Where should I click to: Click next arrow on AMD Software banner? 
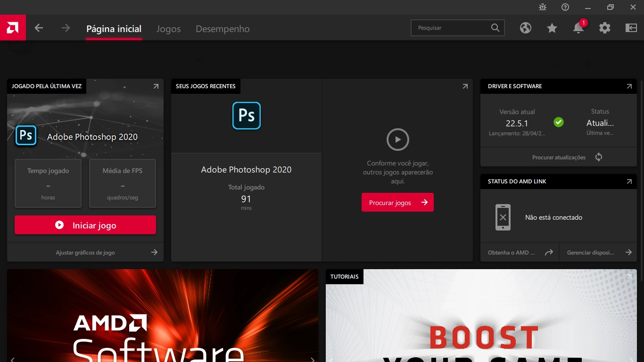(312, 359)
